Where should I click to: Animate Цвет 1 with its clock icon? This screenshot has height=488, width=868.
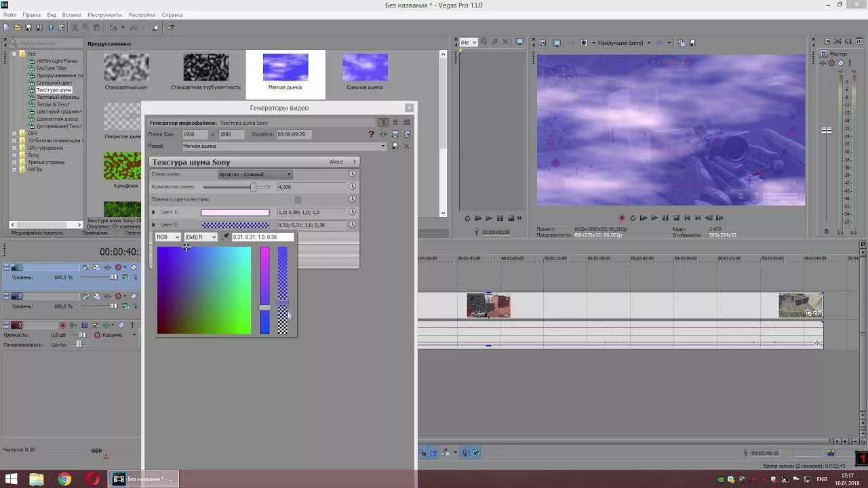tap(353, 212)
